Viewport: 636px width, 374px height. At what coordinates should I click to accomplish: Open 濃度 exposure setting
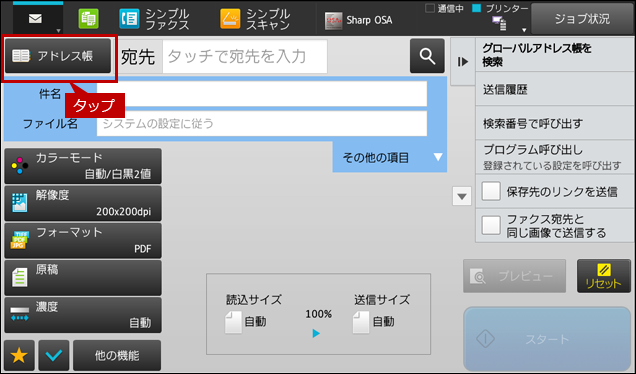click(x=83, y=315)
